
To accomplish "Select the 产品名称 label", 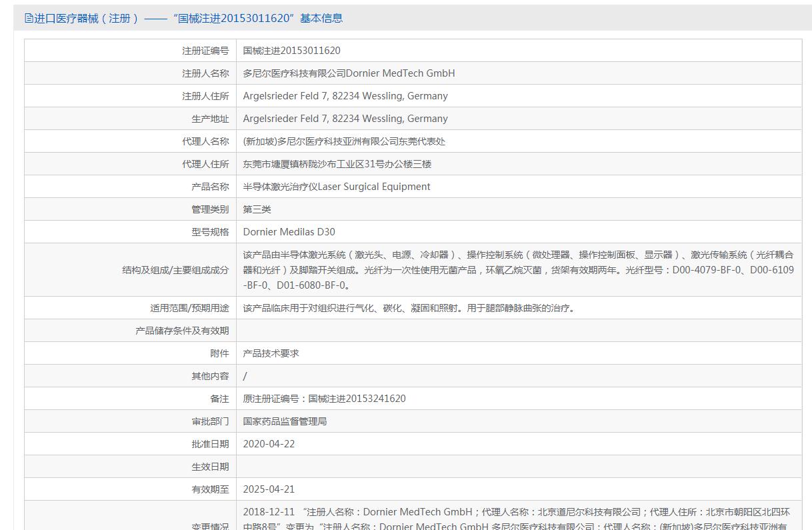I will [x=210, y=187].
